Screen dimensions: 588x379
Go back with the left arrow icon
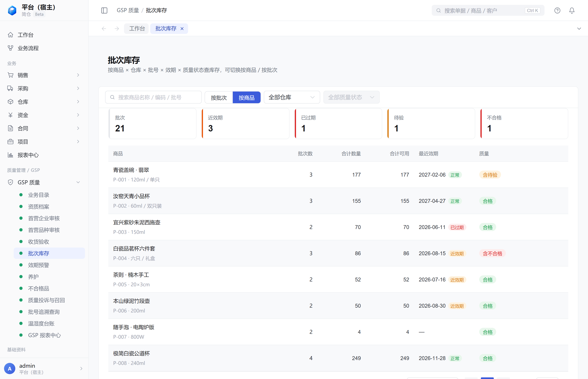[104, 29]
